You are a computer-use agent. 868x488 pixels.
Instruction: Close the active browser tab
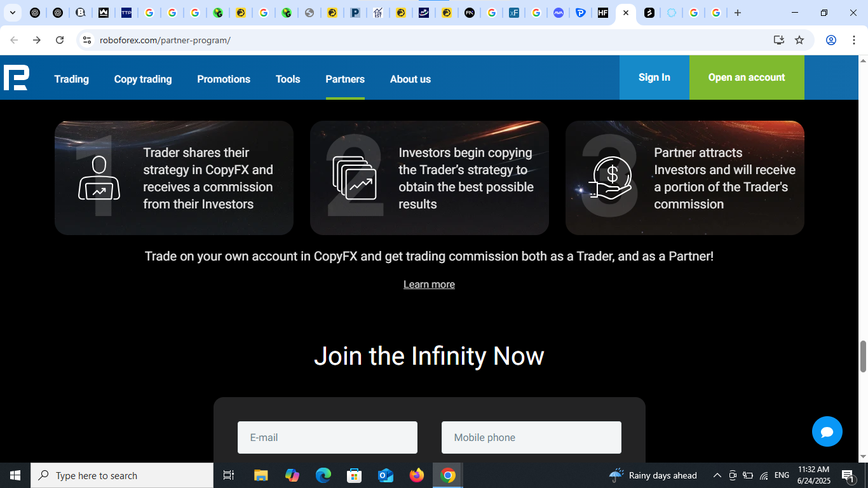626,13
